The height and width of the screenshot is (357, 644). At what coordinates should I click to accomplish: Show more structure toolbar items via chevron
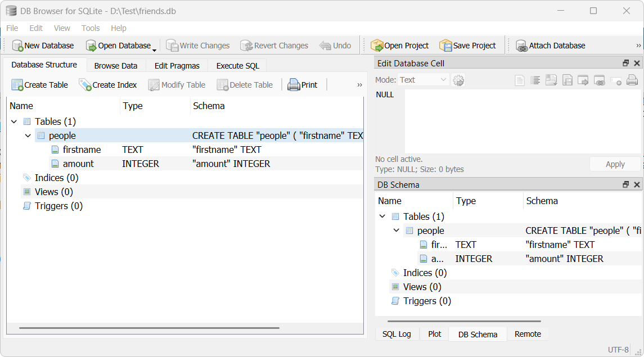coord(359,85)
